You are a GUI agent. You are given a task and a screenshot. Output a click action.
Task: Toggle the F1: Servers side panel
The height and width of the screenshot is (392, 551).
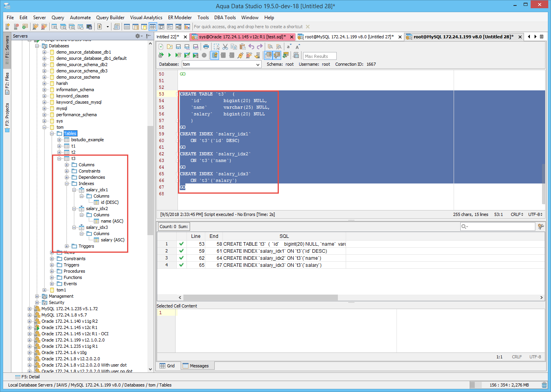[x=7, y=50]
